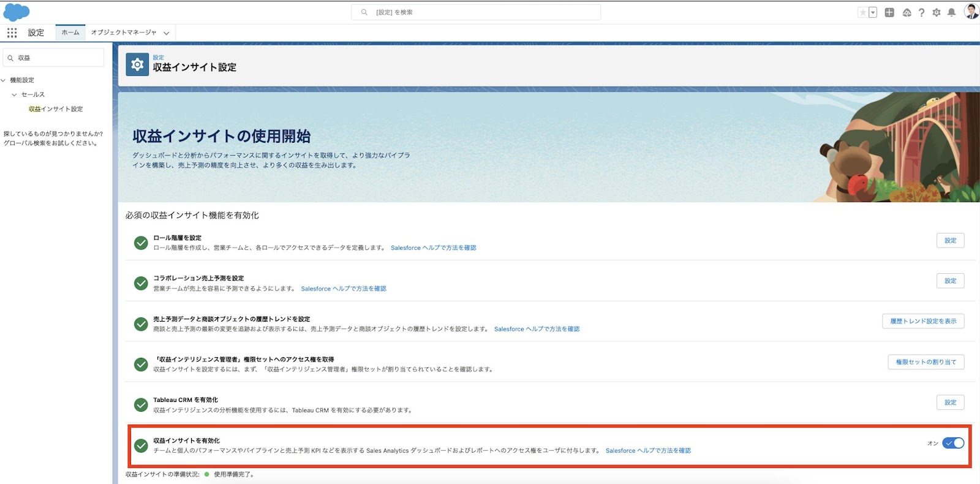Image resolution: width=980 pixels, height=484 pixels.
Task: Click the グローバル検索をお試しください。 sidebar hint
Action: [x=51, y=143]
